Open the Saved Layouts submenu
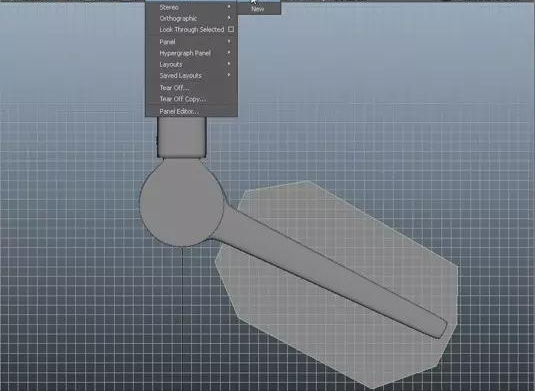The image size is (535, 391). point(191,75)
